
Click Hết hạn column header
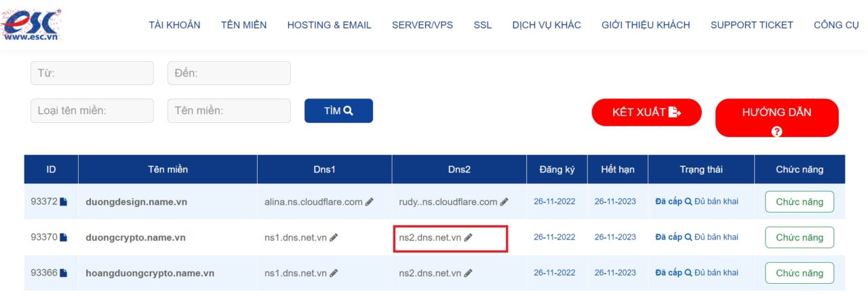pyautogui.click(x=618, y=170)
